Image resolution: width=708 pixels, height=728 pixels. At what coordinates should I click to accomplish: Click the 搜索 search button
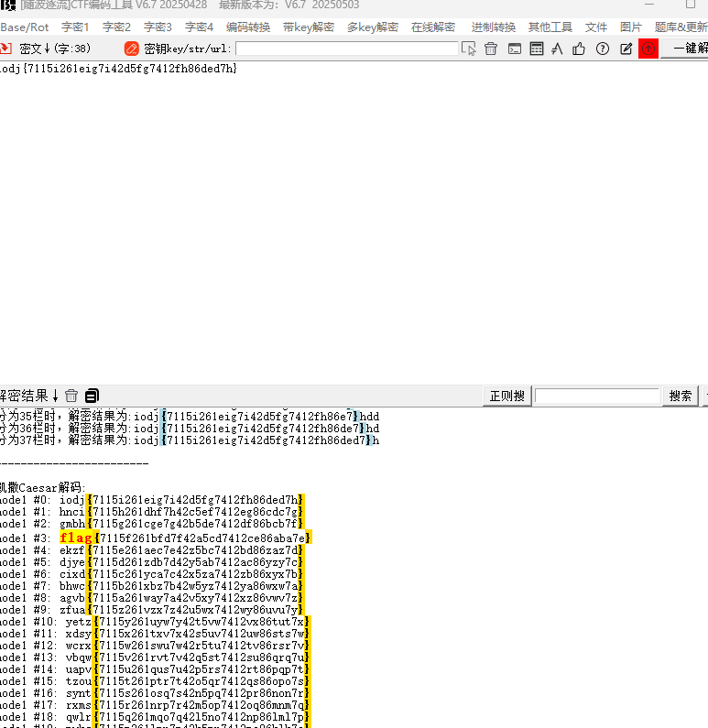pos(681,396)
